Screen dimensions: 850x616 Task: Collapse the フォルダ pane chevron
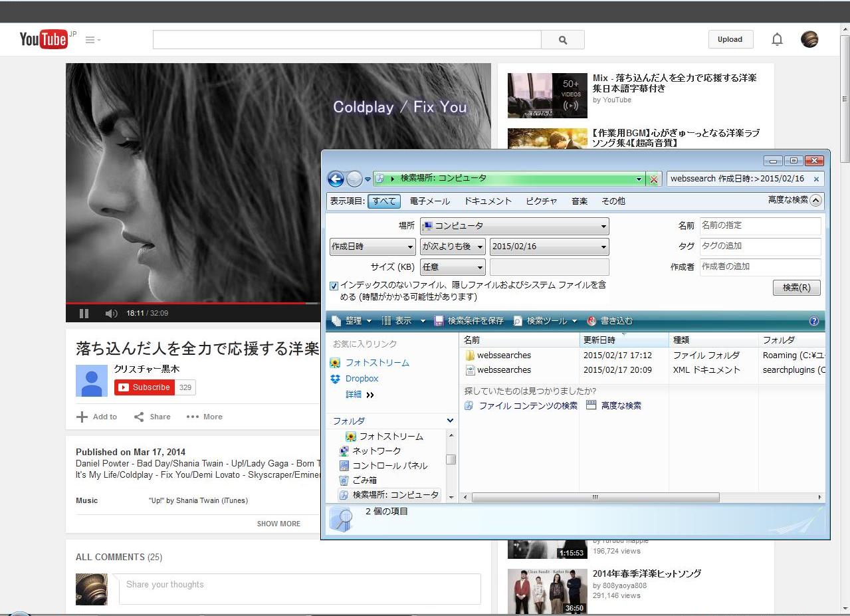coord(450,421)
